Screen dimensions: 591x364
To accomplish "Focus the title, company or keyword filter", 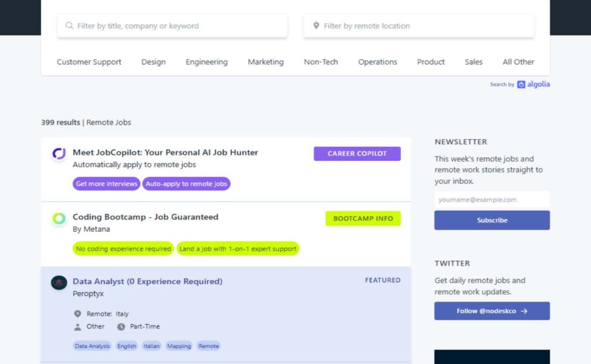I will click(x=172, y=26).
